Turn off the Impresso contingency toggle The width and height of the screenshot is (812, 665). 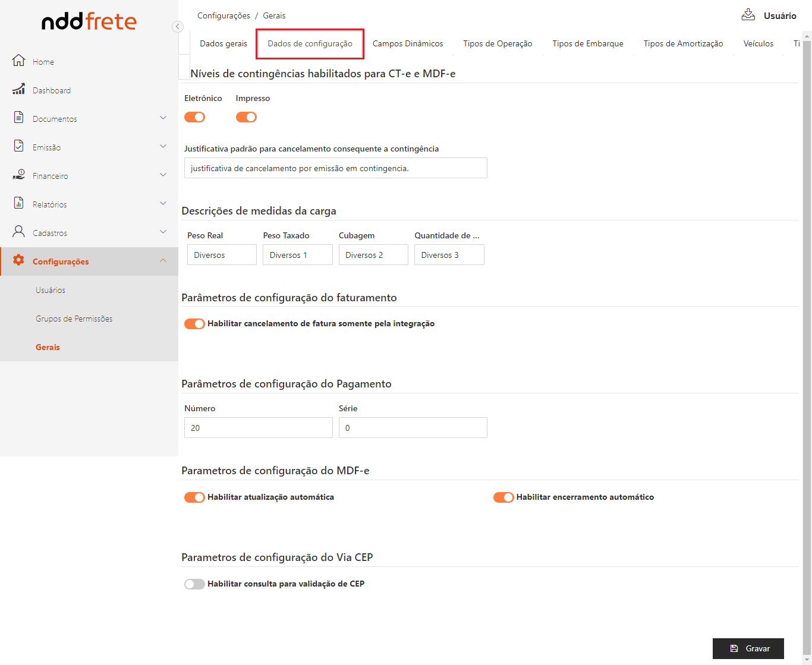[246, 117]
